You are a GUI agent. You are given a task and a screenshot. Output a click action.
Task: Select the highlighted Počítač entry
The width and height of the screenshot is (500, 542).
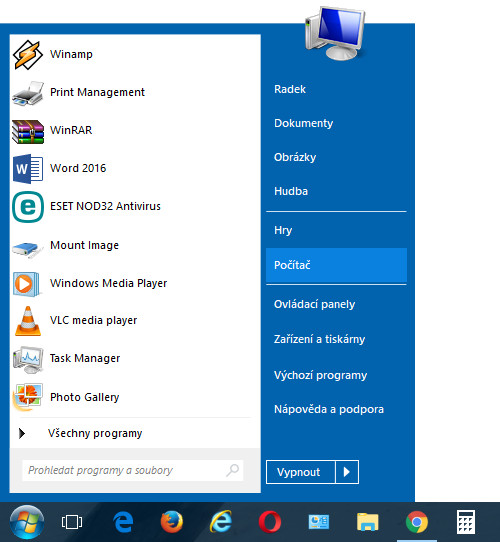tap(336, 265)
